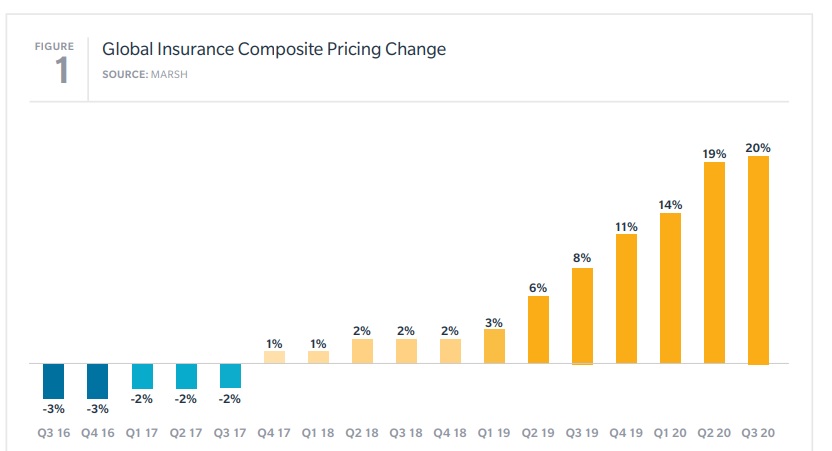
Task: Click the Q1 19 light bar
Action: pyautogui.click(x=494, y=346)
